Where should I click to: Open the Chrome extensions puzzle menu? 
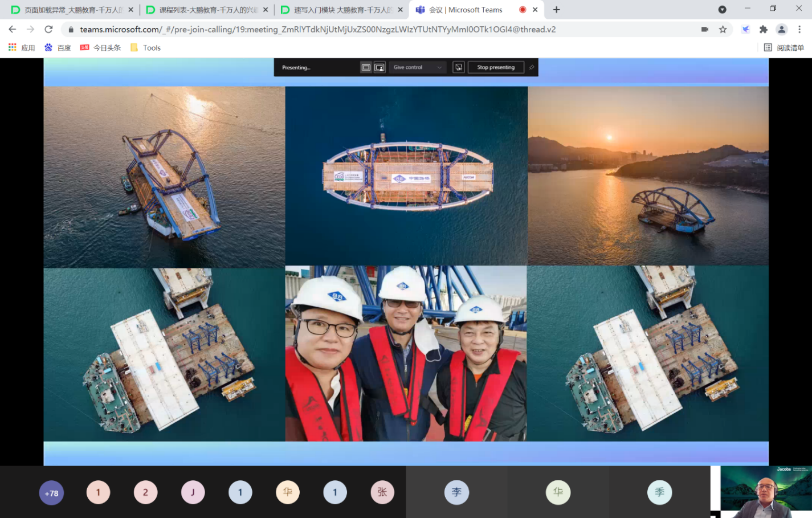point(763,30)
